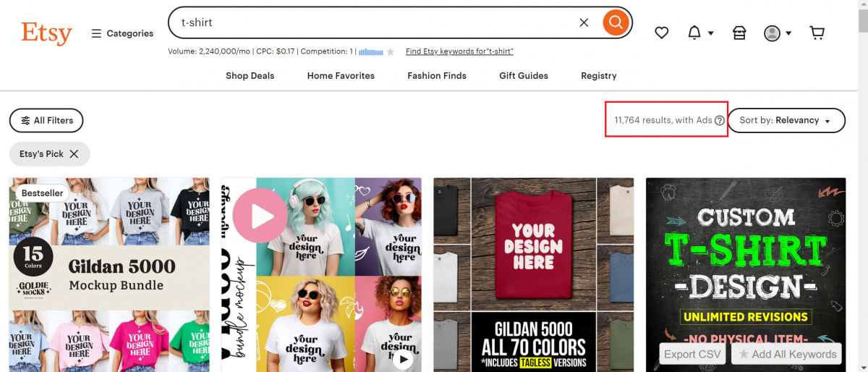This screenshot has width=868, height=372.
Task: Open the Gildan 5000 Mockup Bundle listing
Action: (109, 275)
